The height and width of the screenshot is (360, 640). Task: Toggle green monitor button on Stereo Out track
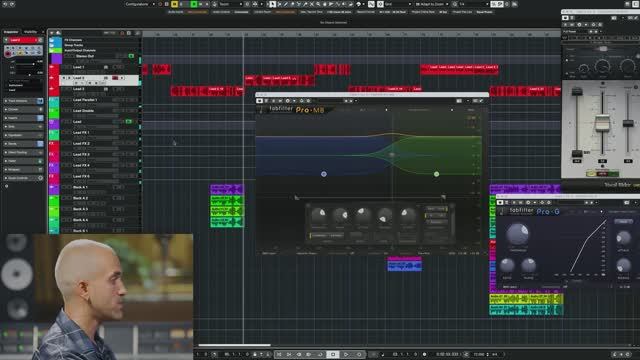coord(131,56)
